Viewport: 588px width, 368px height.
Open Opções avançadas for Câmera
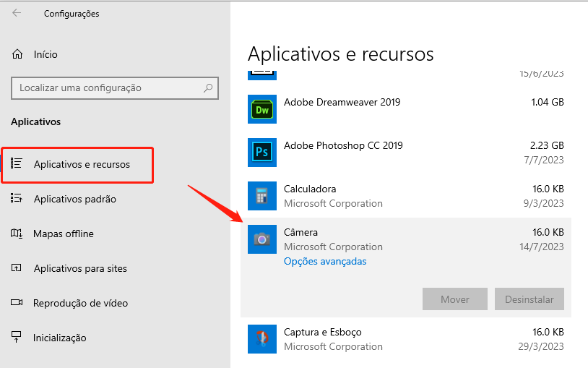click(325, 261)
